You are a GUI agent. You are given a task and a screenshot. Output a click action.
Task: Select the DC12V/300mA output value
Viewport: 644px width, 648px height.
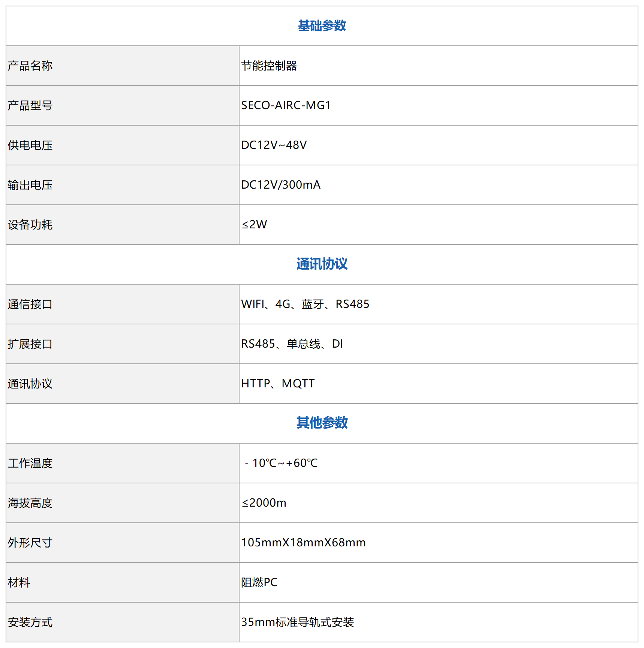(x=281, y=185)
